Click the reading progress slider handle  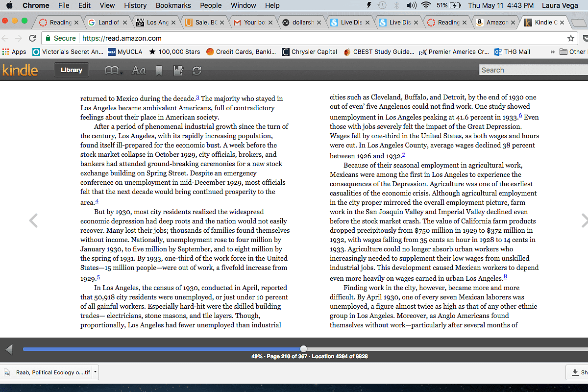pos(304,348)
